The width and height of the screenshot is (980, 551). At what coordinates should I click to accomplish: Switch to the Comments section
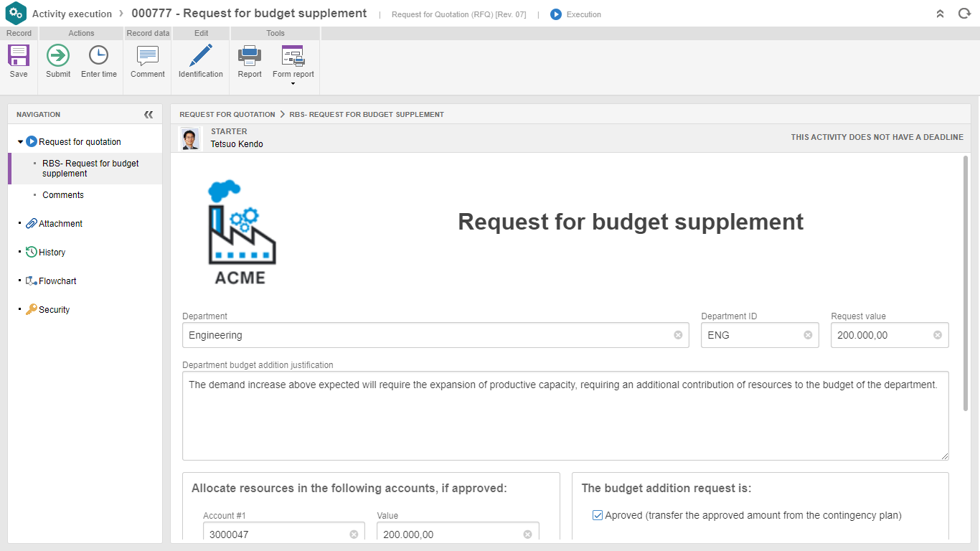63,194
